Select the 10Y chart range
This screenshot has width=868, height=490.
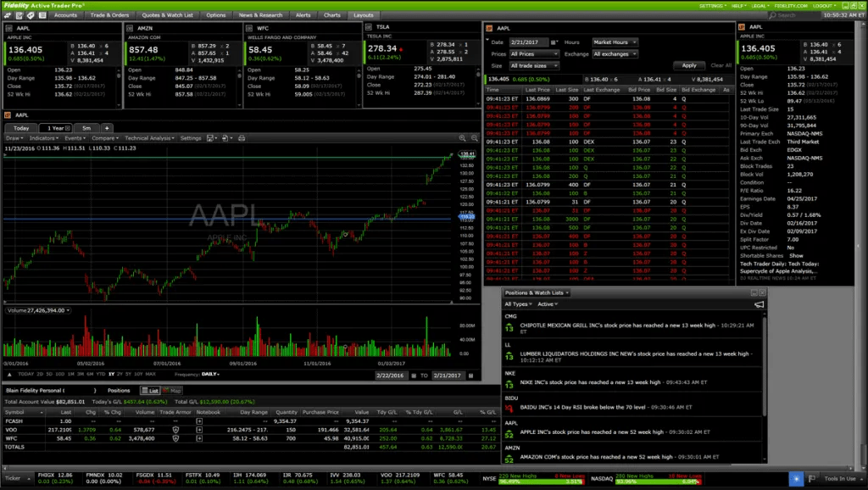[x=138, y=375]
